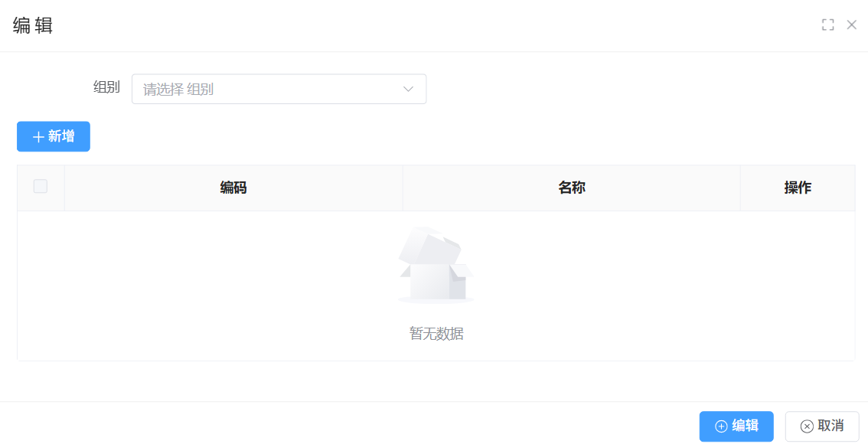Image resolution: width=868 pixels, height=444 pixels.
Task: Close the 编辑 dialog with the X icon
Action: click(x=851, y=24)
